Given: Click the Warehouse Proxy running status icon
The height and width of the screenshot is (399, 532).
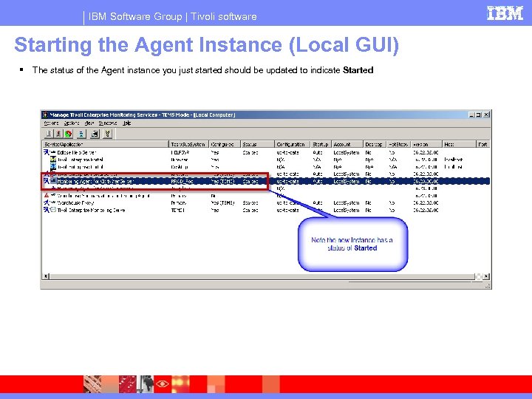Looking at the screenshot, I should pos(47,202).
